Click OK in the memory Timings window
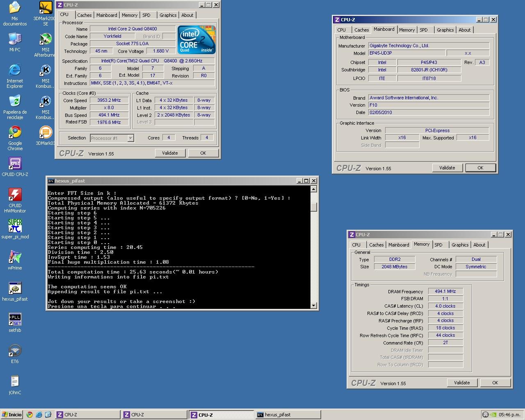525x420 pixels. coord(495,383)
